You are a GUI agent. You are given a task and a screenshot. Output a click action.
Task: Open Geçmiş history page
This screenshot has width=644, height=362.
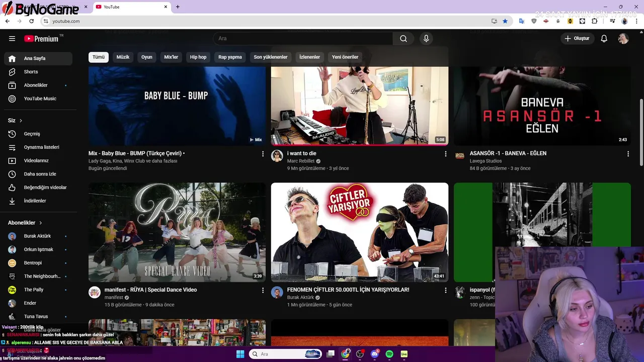coord(38,134)
